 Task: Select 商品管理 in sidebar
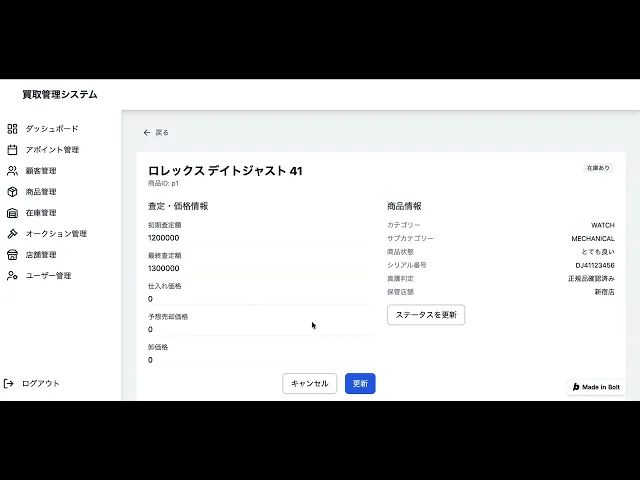pos(41,192)
